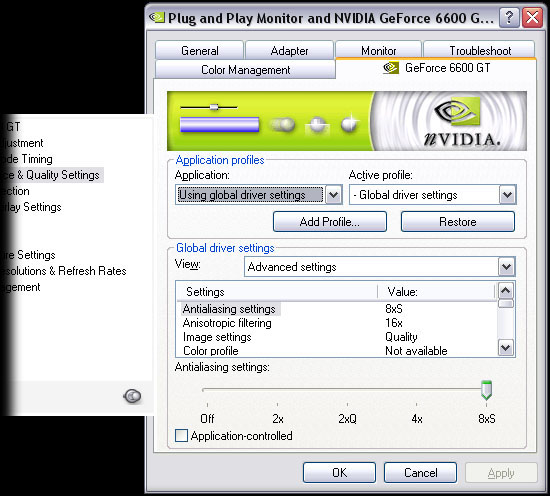Click the round pin icon in the side menu
This screenshot has width=550, height=496.
coord(132,396)
